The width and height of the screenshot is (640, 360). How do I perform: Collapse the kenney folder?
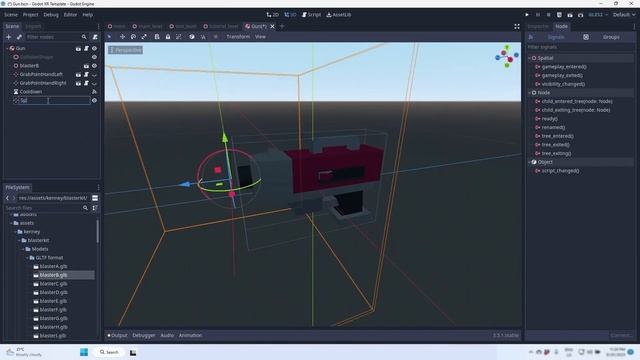point(15,232)
